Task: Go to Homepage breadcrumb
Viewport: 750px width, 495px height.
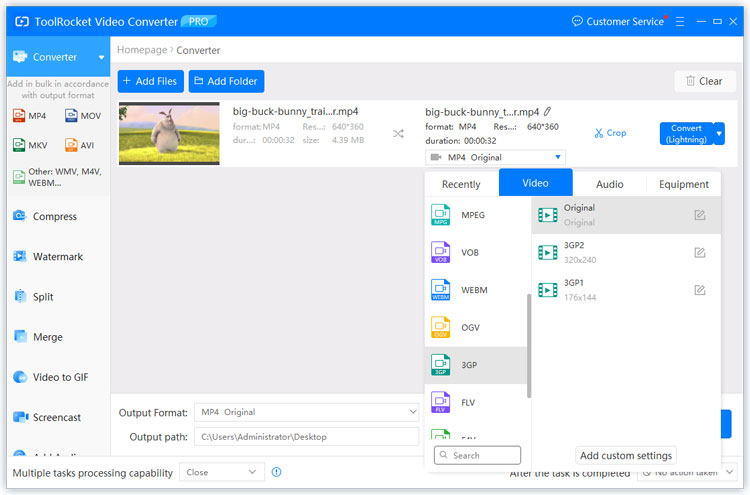Action: pyautogui.click(x=142, y=50)
